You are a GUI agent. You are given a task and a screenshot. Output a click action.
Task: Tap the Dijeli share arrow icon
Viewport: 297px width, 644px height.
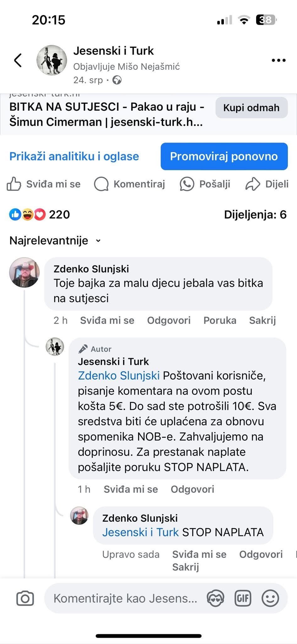pos(253,184)
